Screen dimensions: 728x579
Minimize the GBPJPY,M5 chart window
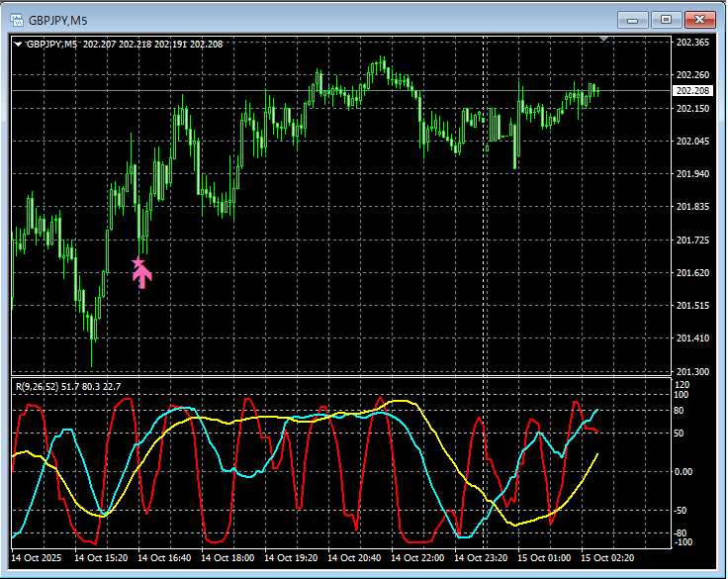pos(632,20)
